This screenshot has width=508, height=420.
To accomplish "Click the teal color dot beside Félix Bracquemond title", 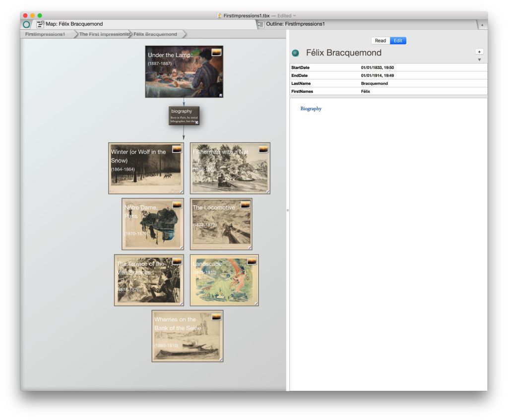I will pos(296,53).
